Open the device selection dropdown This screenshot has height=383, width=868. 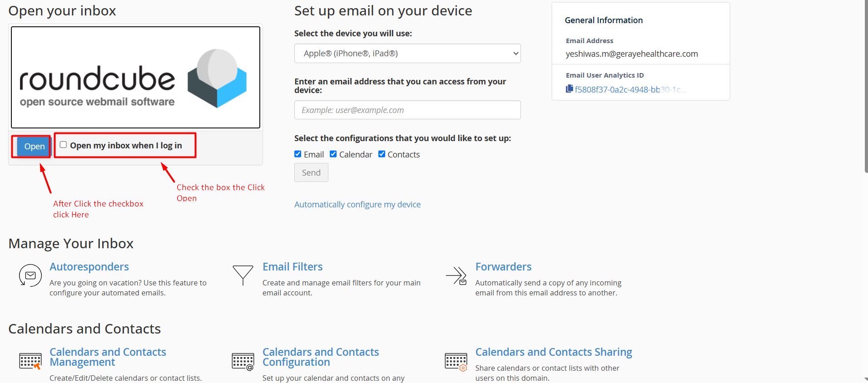click(x=407, y=54)
